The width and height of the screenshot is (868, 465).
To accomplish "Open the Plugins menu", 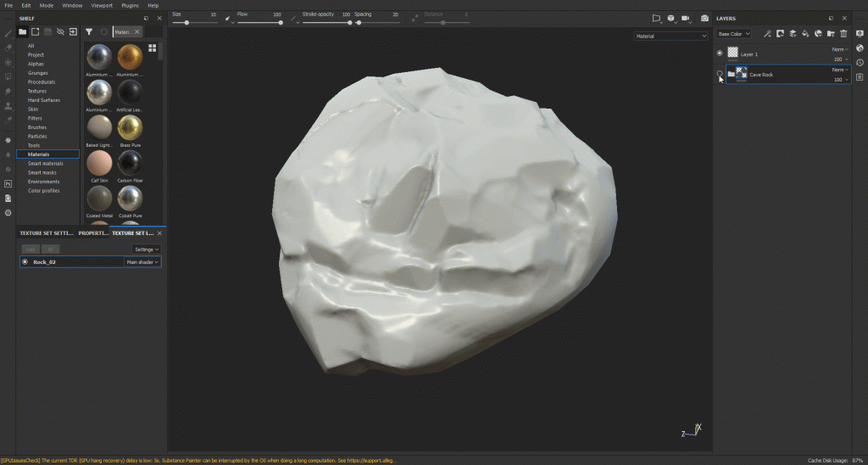I will tap(130, 5).
